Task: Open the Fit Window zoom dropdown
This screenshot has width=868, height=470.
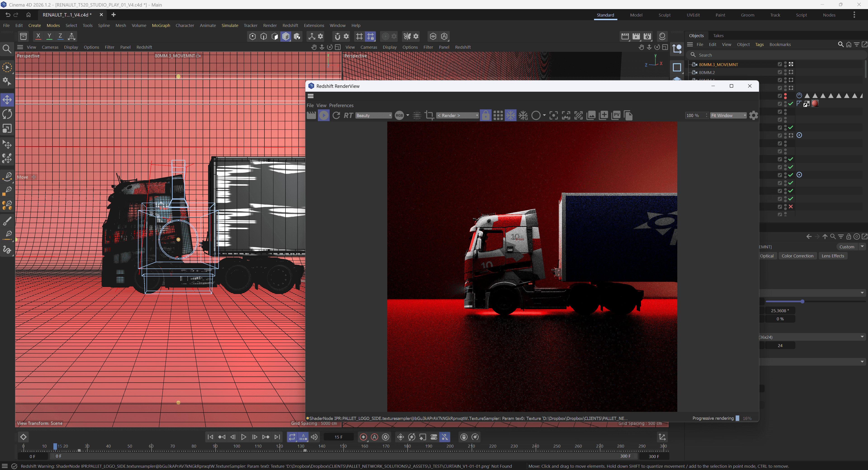Action: point(728,115)
